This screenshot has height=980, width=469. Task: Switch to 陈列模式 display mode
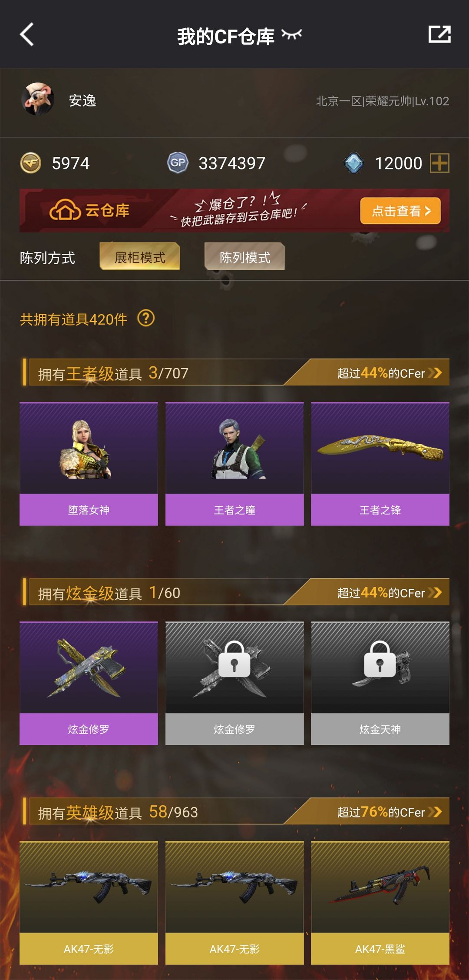[245, 256]
